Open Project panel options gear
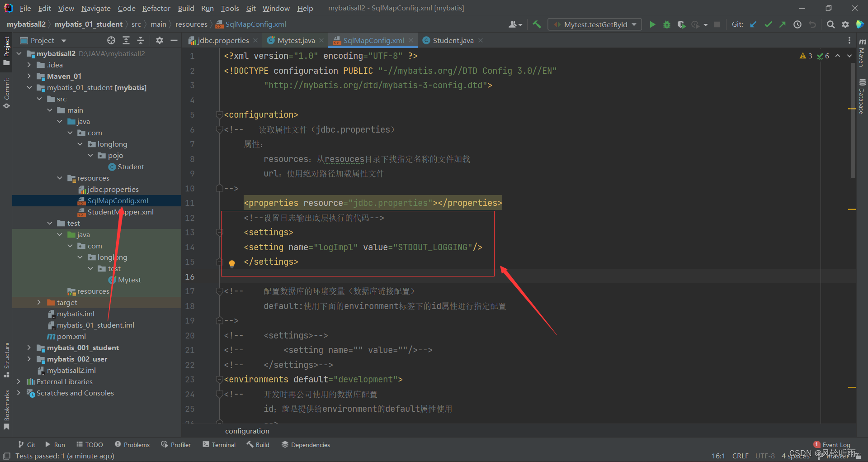This screenshot has height=462, width=868. point(160,40)
